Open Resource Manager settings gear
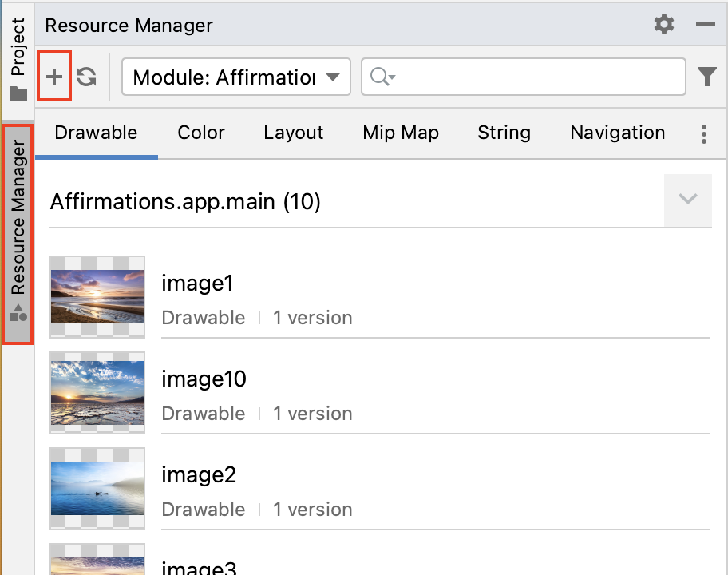 tap(663, 25)
